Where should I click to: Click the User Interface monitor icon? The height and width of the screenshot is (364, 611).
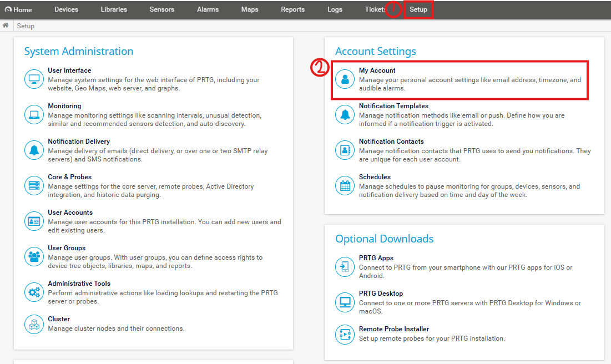pyautogui.click(x=34, y=79)
